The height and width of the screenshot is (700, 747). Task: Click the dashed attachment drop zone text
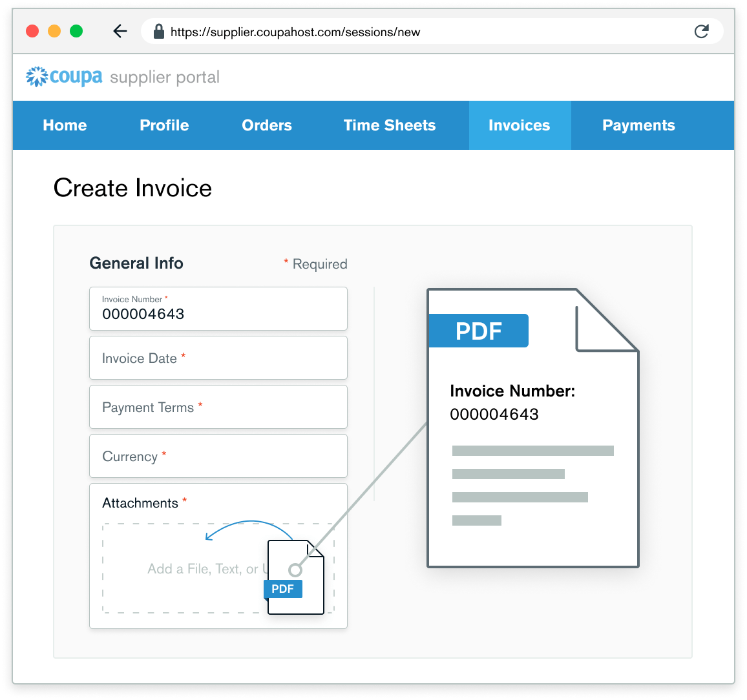[200, 569]
